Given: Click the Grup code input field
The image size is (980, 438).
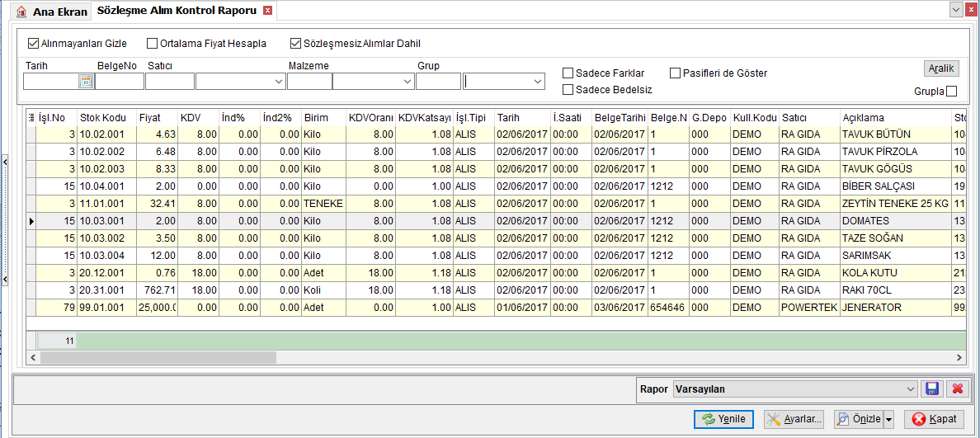Looking at the screenshot, I should point(438,81).
